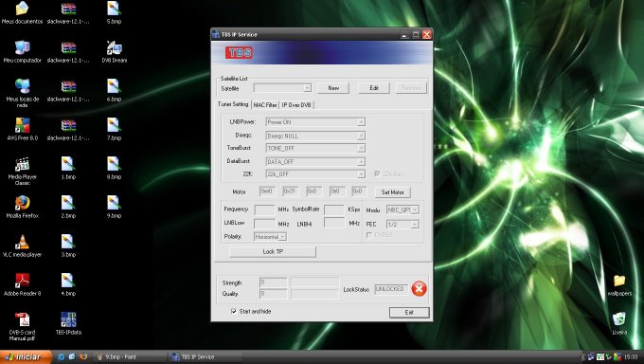Open the 22K 22k_OFF dropdown
Image resolution: width=644 pixels, height=364 pixels.
pos(315,174)
